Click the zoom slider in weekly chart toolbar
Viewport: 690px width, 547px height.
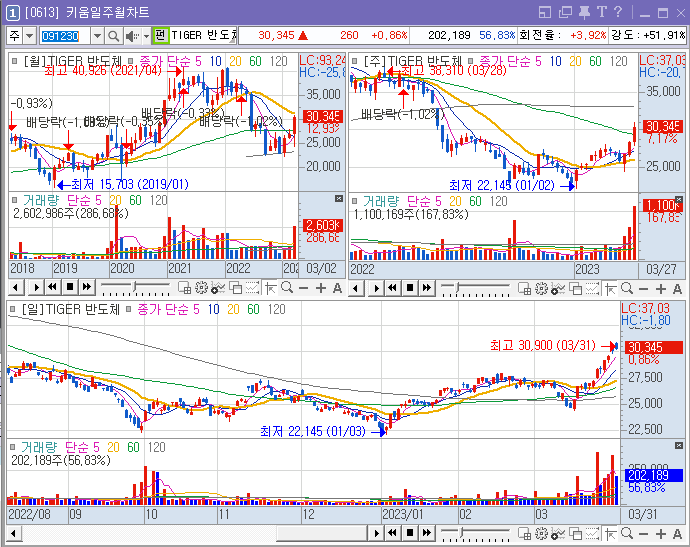click(x=476, y=289)
